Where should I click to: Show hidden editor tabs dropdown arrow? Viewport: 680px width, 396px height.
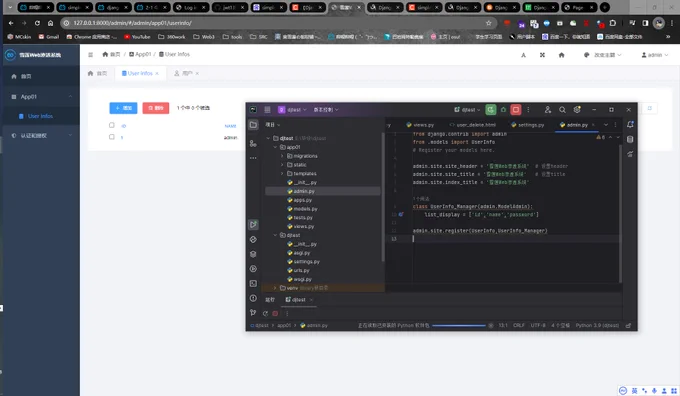(x=606, y=125)
